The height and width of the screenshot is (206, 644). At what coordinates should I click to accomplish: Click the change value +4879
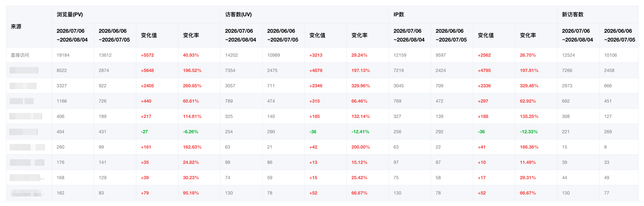pos(316,70)
